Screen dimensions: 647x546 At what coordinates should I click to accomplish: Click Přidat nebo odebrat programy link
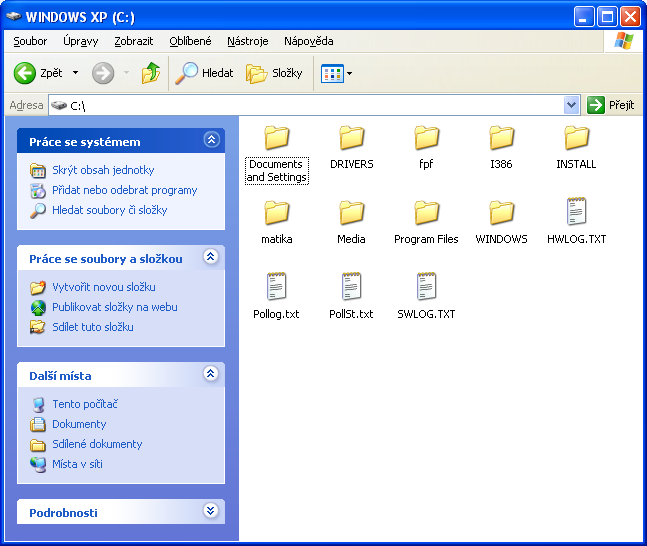[x=125, y=190]
